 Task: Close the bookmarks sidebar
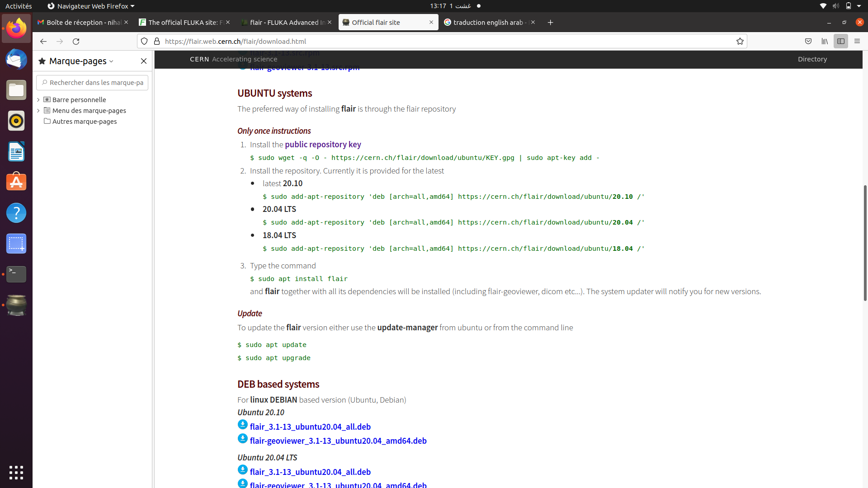click(144, 61)
